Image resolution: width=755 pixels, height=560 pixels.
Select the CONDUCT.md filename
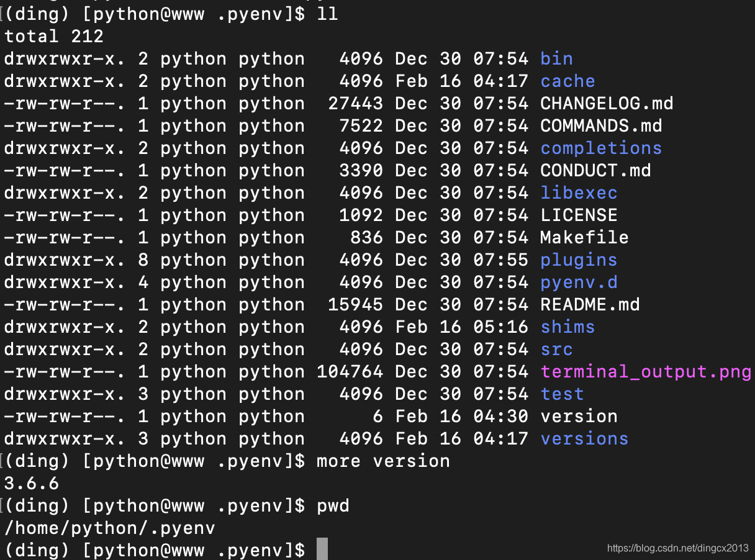click(x=595, y=171)
